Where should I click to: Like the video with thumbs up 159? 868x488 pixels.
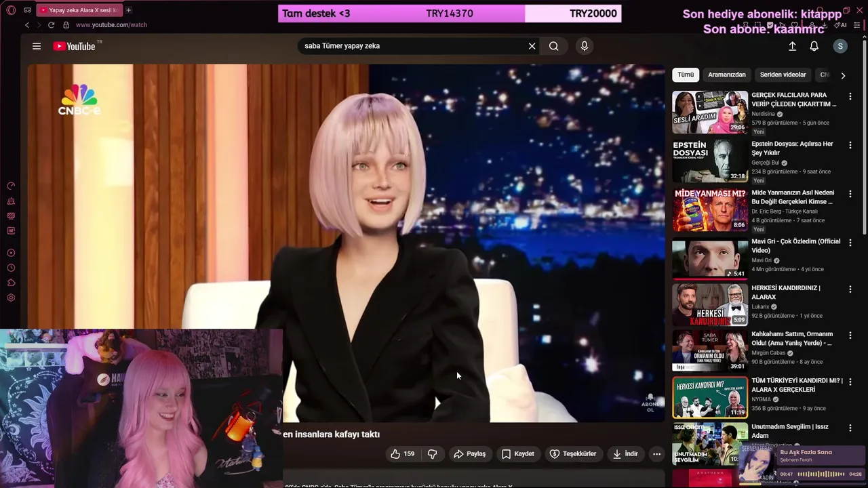(403, 454)
